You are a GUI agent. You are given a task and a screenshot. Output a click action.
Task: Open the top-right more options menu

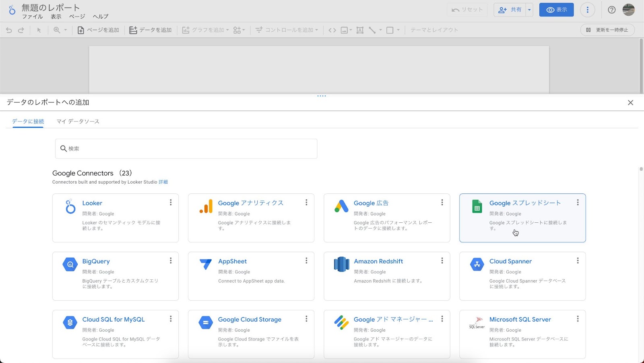[588, 10]
